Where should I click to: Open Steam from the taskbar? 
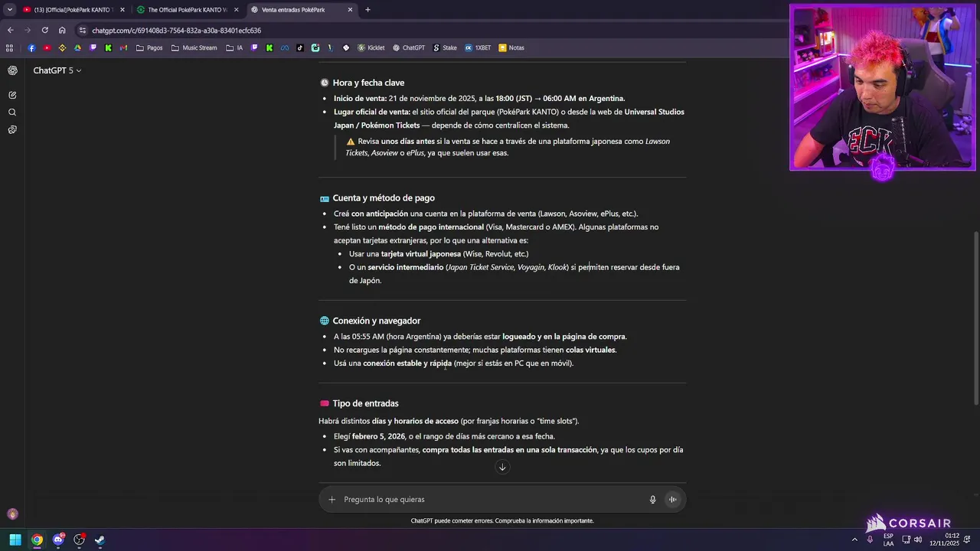[x=100, y=540]
